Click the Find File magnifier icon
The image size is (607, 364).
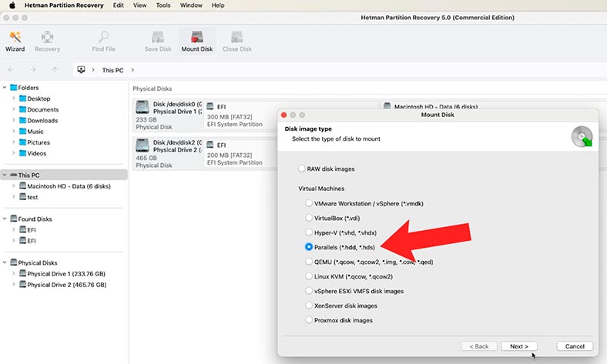tap(103, 37)
